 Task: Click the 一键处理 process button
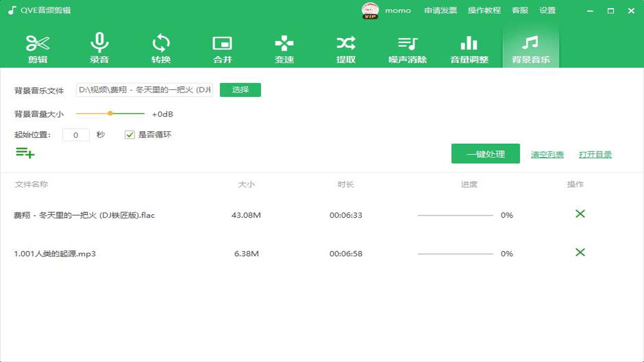[x=485, y=153]
